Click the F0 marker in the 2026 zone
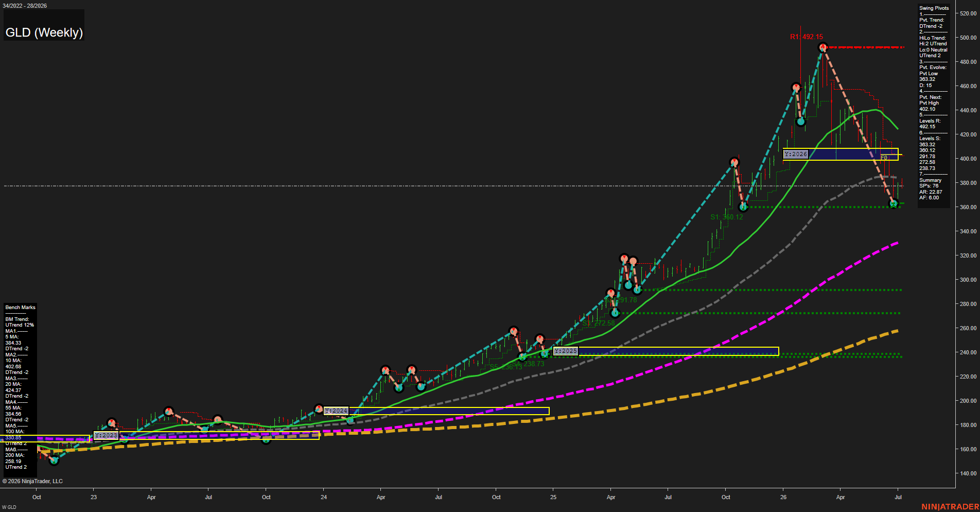980x512 pixels. [884, 158]
